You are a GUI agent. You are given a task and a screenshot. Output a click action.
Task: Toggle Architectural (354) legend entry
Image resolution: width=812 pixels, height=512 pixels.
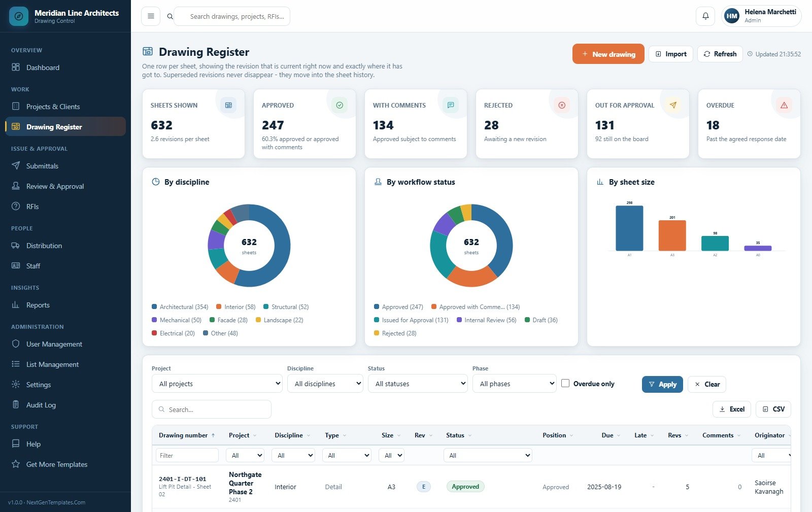click(180, 307)
